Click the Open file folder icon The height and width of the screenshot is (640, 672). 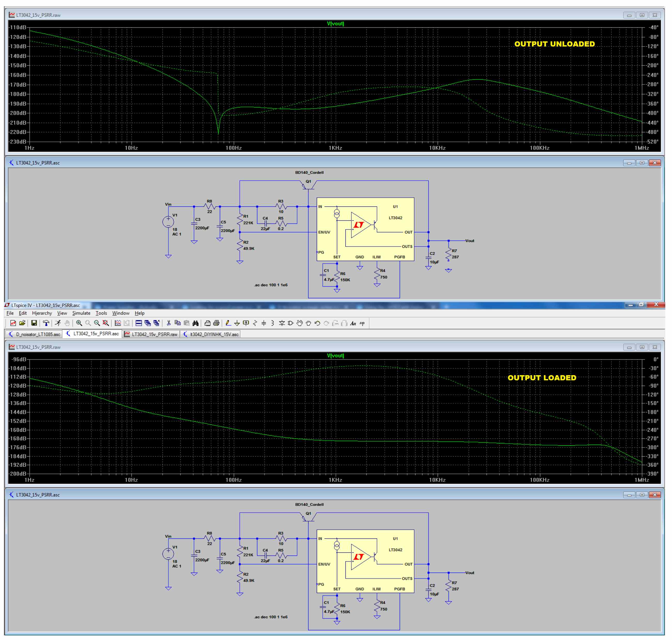point(22,323)
